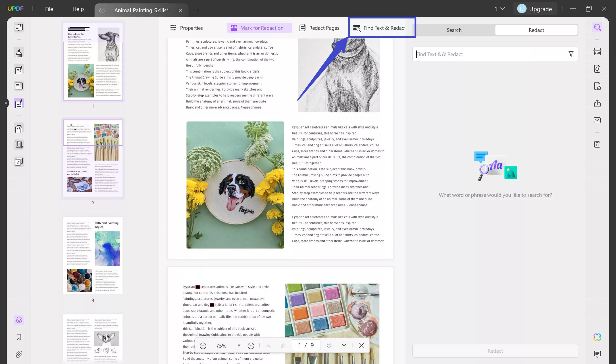
Task: Select the attachment/paperclip icon in sidebar
Action: click(x=19, y=354)
